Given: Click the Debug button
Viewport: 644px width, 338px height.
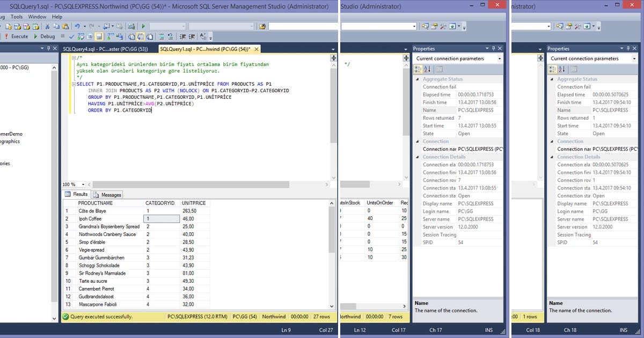Looking at the screenshot, I should click(44, 36).
